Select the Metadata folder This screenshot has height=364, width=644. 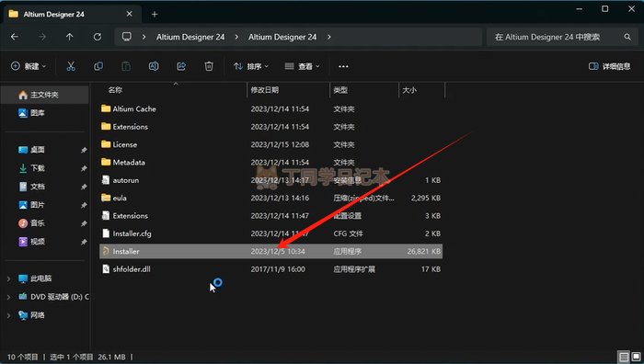coord(129,163)
